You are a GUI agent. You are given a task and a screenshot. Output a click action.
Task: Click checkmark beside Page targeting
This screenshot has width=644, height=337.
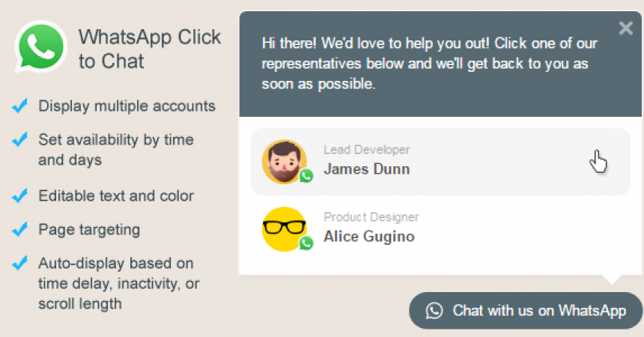coord(19,229)
